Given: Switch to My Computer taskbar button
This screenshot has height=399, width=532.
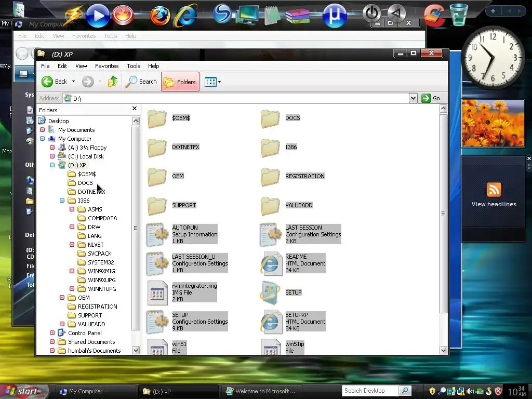Looking at the screenshot, I should 95,391.
